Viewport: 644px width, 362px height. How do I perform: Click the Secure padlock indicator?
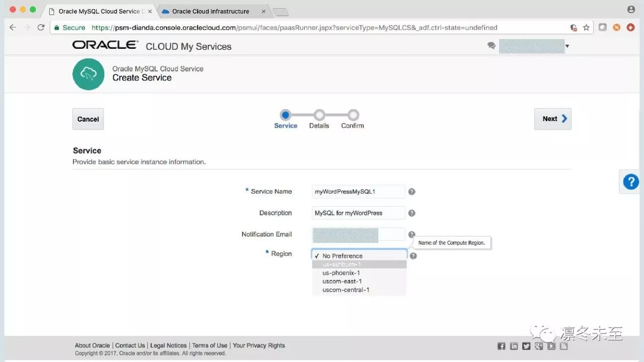(x=69, y=28)
